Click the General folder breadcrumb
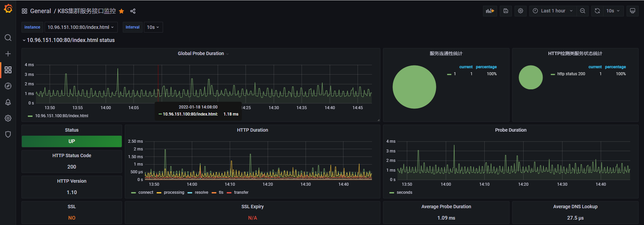 (x=41, y=11)
